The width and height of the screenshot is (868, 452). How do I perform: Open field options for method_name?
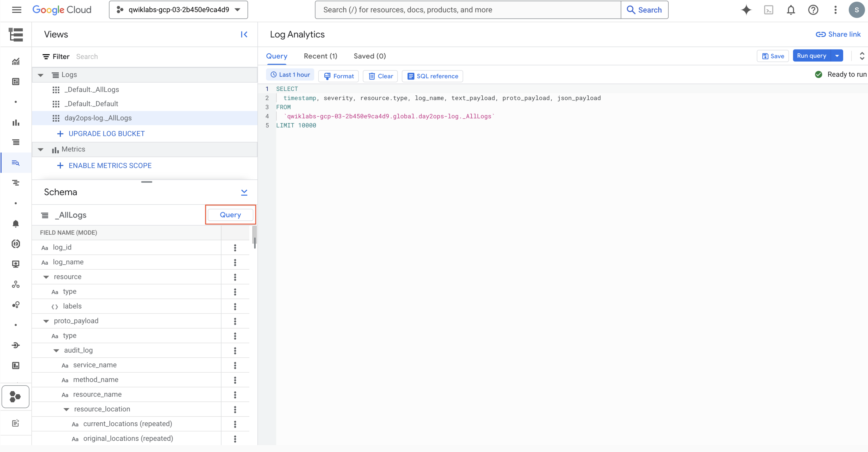click(x=235, y=380)
